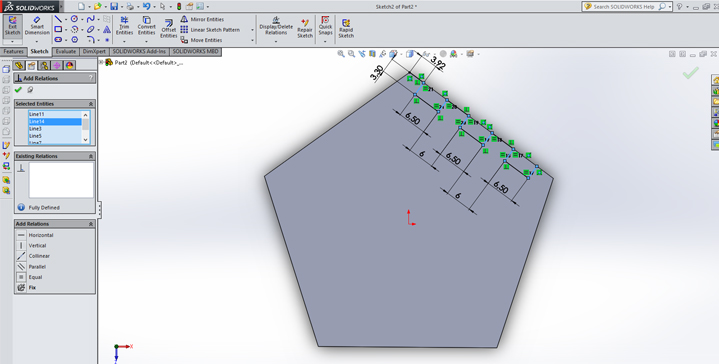719x364 pixels.
Task: Select the Smart Dimension tool
Action: coord(37,26)
